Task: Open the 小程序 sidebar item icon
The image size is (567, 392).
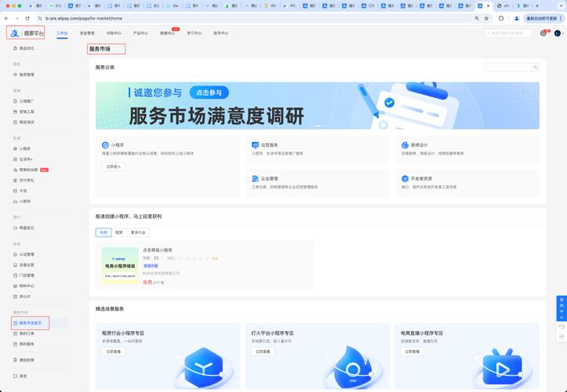Action: click(x=15, y=149)
